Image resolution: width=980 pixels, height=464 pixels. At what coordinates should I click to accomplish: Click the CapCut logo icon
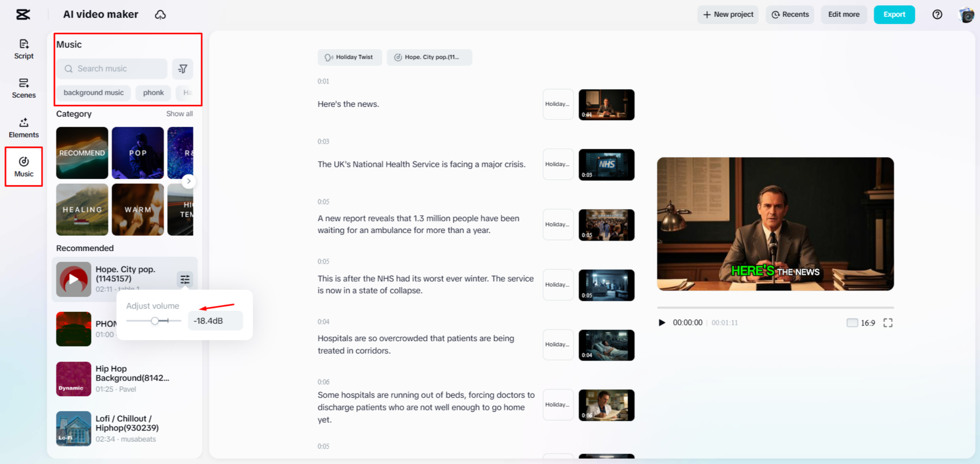click(23, 15)
